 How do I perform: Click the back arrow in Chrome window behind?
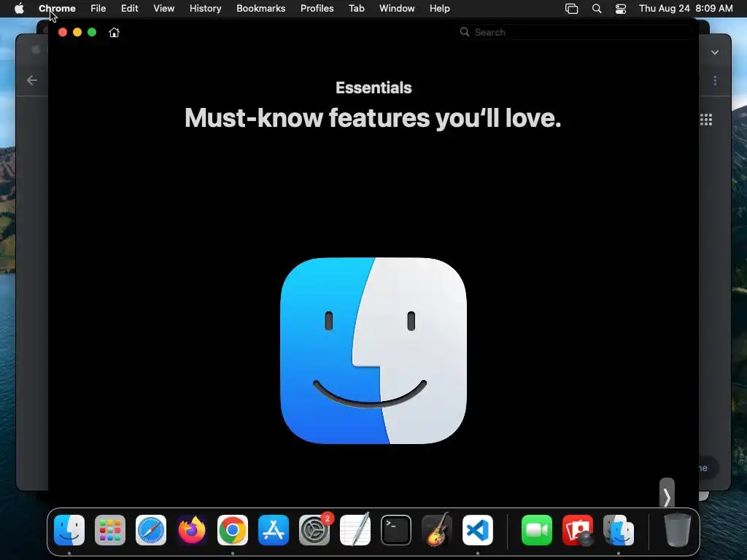[x=32, y=80]
